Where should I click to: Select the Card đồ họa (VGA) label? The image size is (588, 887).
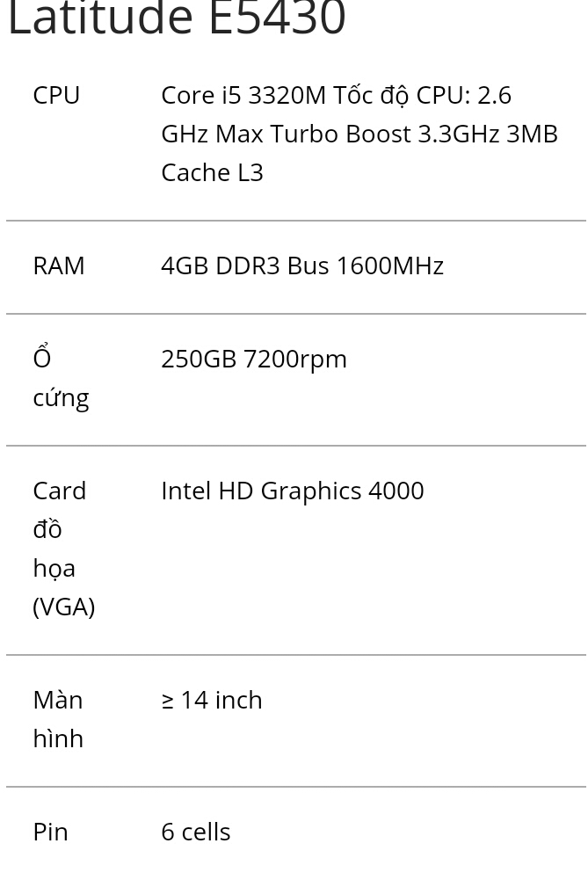pyautogui.click(x=64, y=549)
